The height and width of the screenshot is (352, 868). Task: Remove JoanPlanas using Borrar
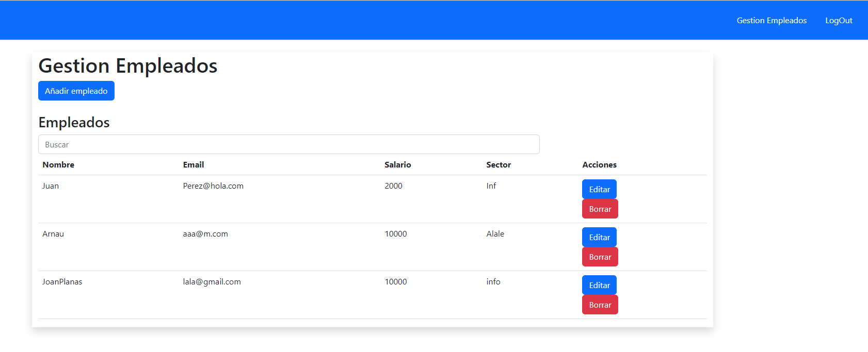600,305
